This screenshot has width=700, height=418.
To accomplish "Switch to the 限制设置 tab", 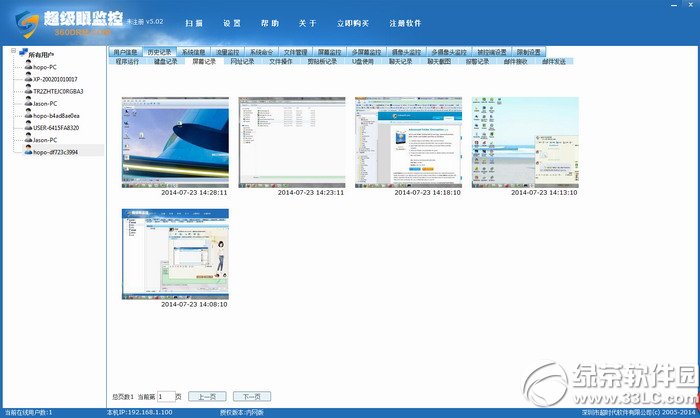I will click(x=529, y=52).
